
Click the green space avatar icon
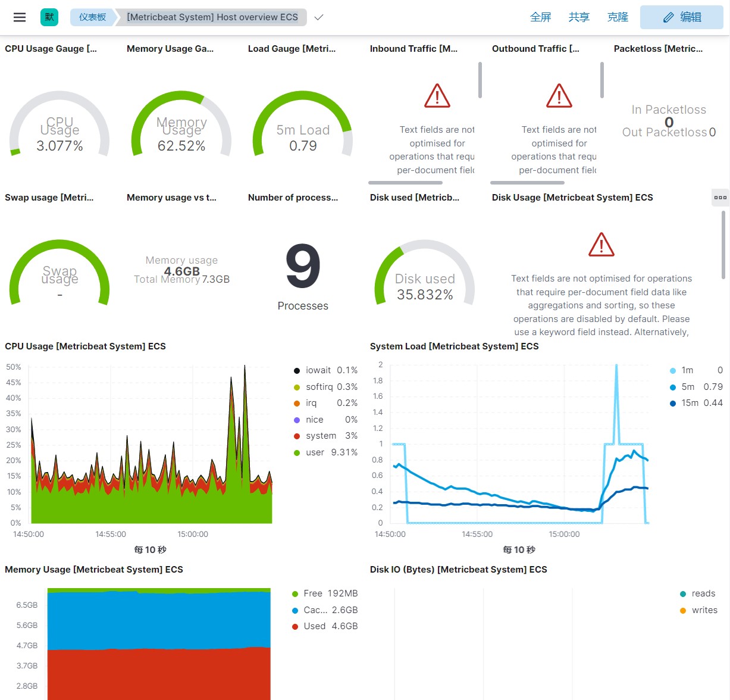(x=49, y=17)
